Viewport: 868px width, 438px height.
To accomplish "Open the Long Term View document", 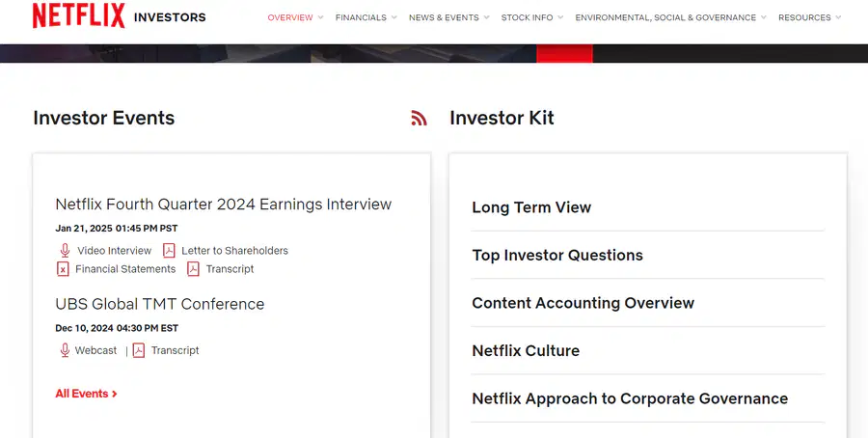I will 531,207.
